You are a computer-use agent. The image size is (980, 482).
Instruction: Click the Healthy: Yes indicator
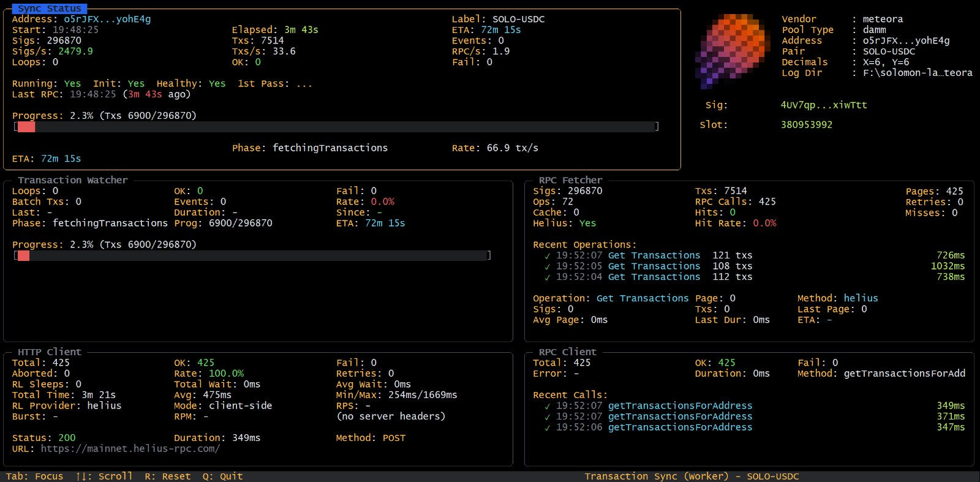tap(190, 83)
